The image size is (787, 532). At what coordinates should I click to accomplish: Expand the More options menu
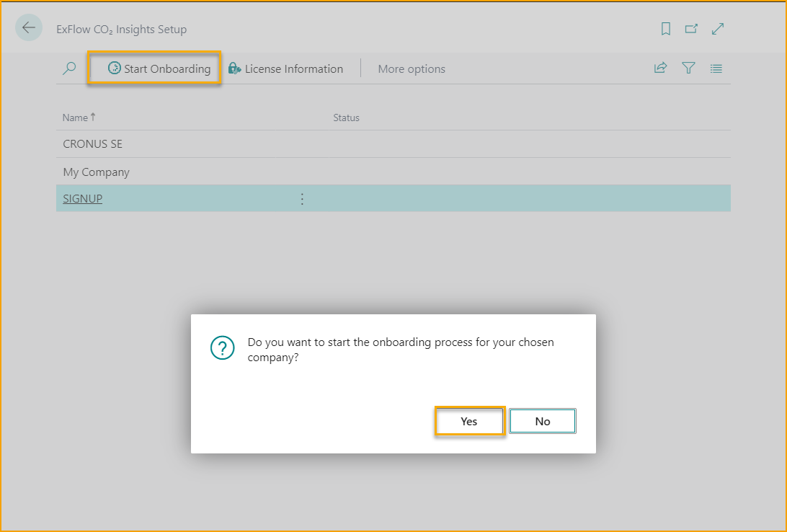412,68
